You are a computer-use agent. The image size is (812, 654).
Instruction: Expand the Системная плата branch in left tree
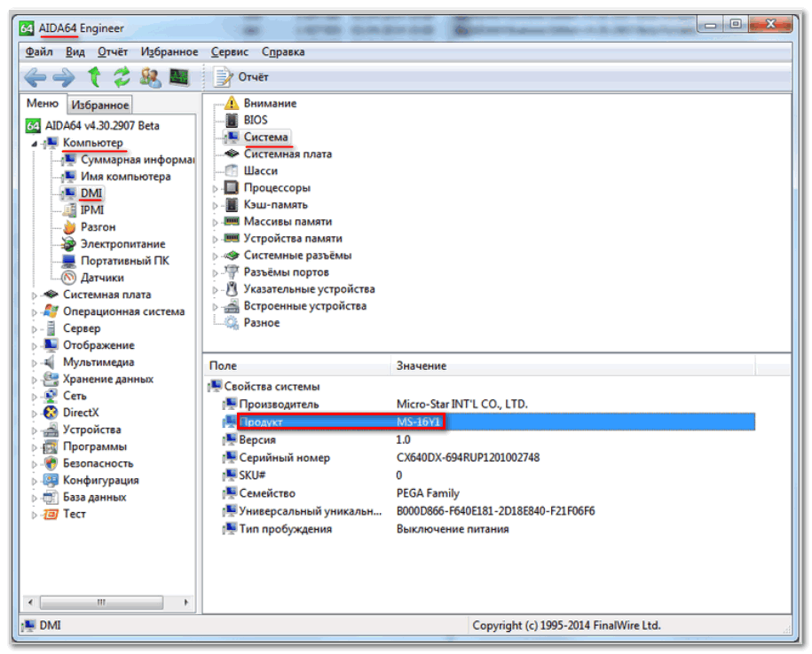(35, 295)
